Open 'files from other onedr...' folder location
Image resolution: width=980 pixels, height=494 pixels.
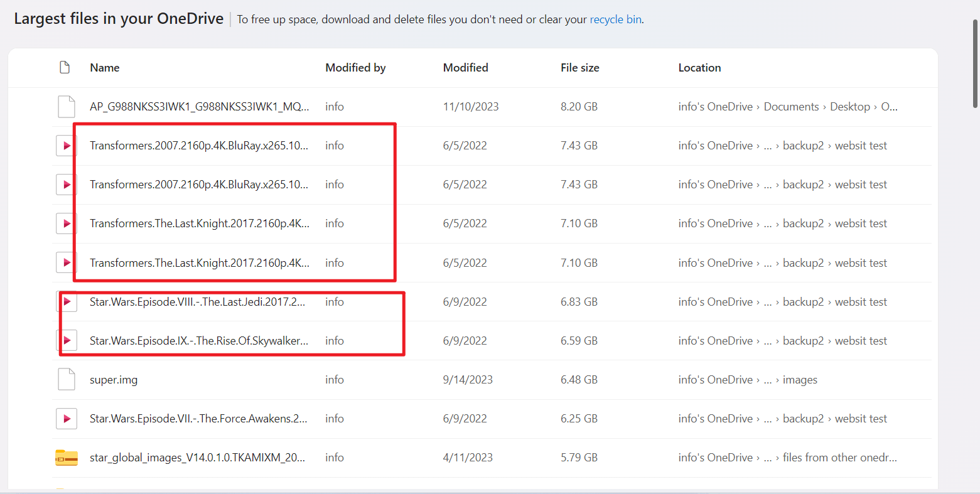(x=840, y=458)
